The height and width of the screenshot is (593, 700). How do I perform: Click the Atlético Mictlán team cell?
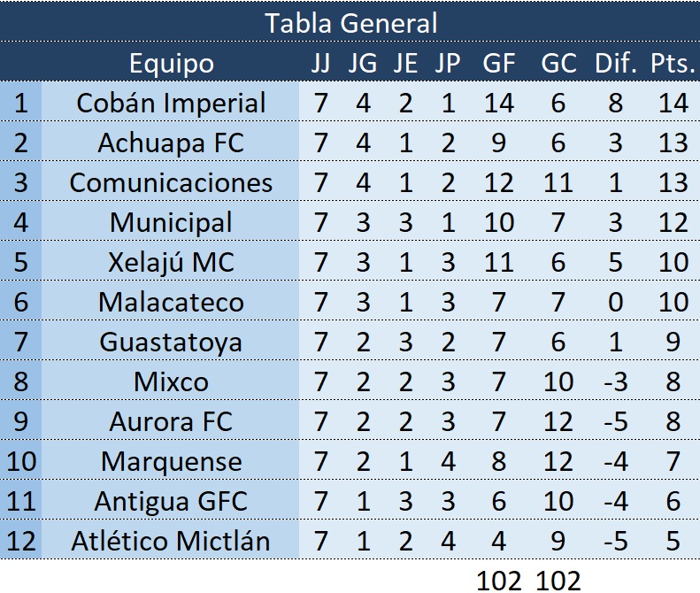tap(171, 541)
